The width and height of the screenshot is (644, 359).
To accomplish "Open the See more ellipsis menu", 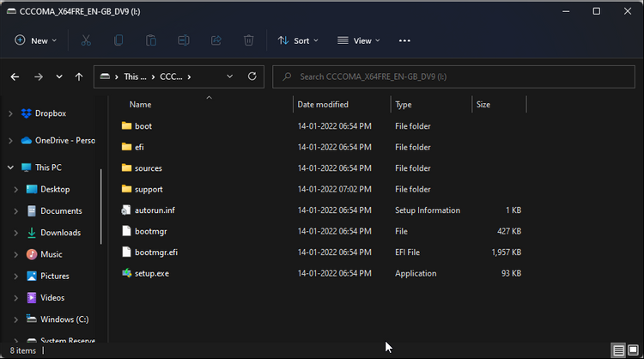I will point(405,40).
